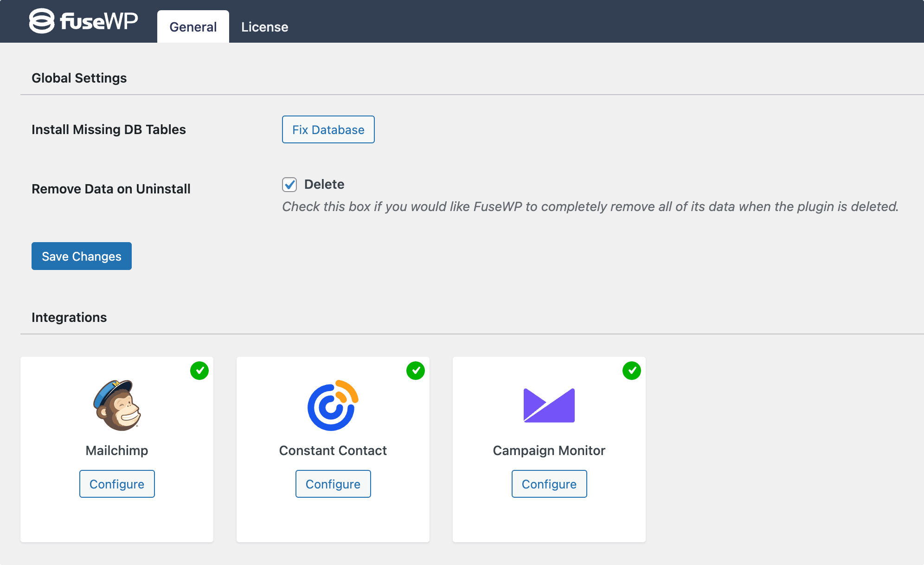Click the Mailchimp card title
This screenshot has height=565, width=924.
click(117, 450)
